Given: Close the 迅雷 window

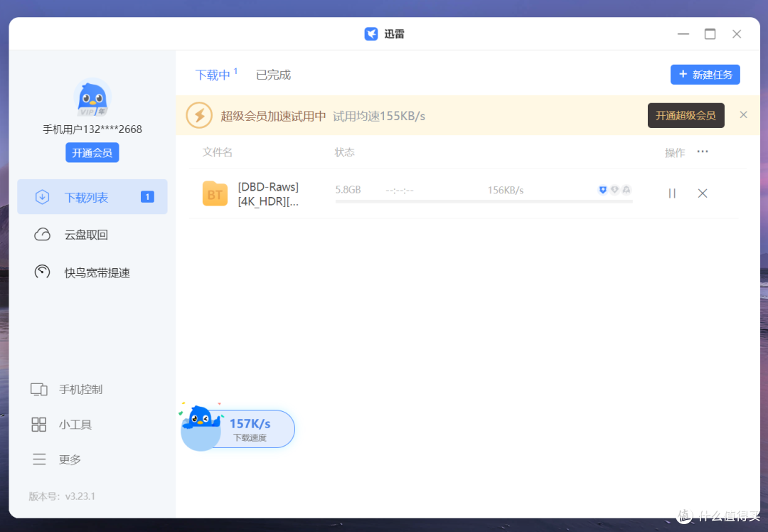Looking at the screenshot, I should pyautogui.click(x=737, y=34).
